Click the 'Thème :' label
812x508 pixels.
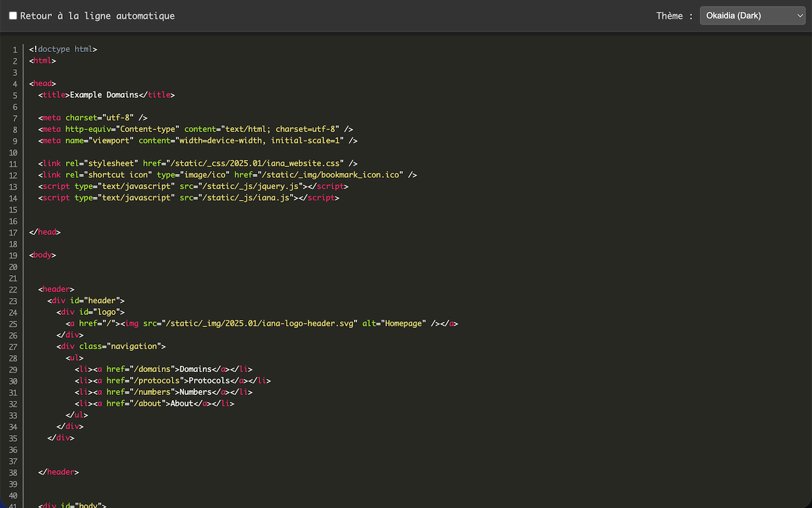(674, 16)
